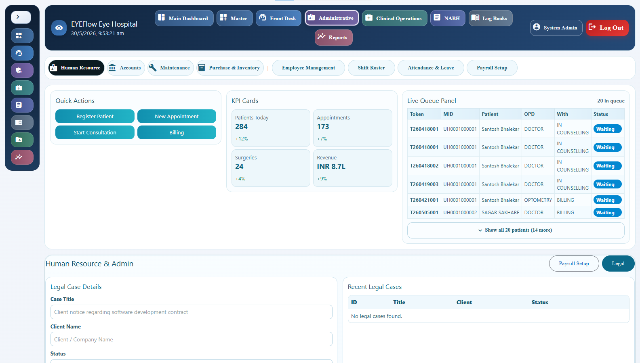Select Administrative module tab

point(332,18)
